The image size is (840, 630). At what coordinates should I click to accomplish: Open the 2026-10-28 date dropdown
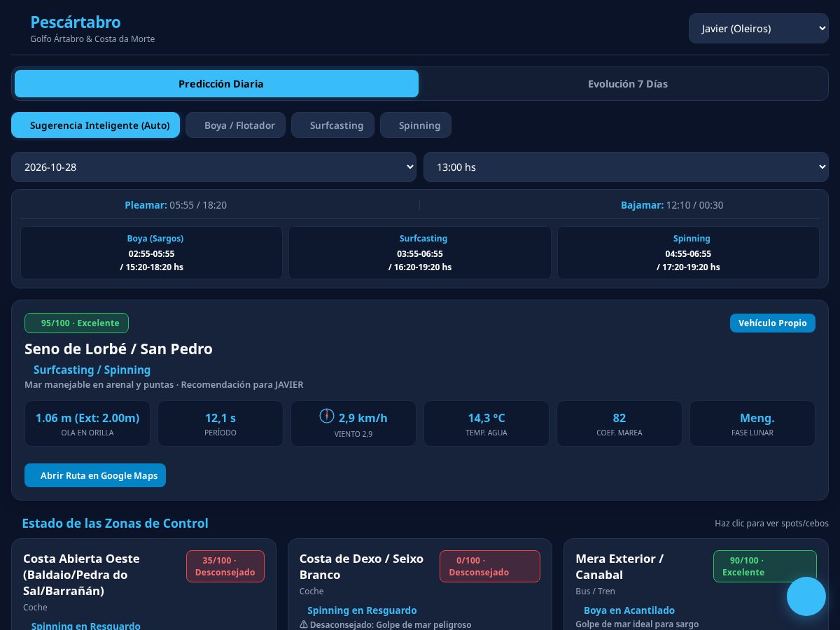[214, 167]
